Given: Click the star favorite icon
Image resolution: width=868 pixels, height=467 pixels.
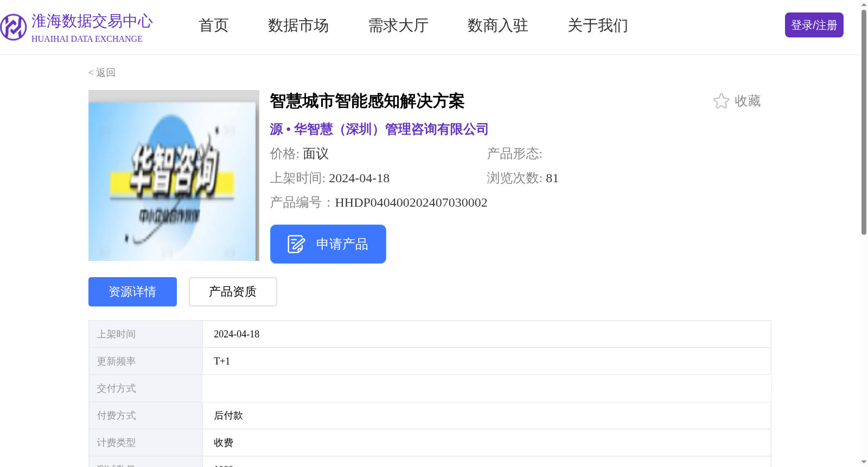Looking at the screenshot, I should (721, 101).
